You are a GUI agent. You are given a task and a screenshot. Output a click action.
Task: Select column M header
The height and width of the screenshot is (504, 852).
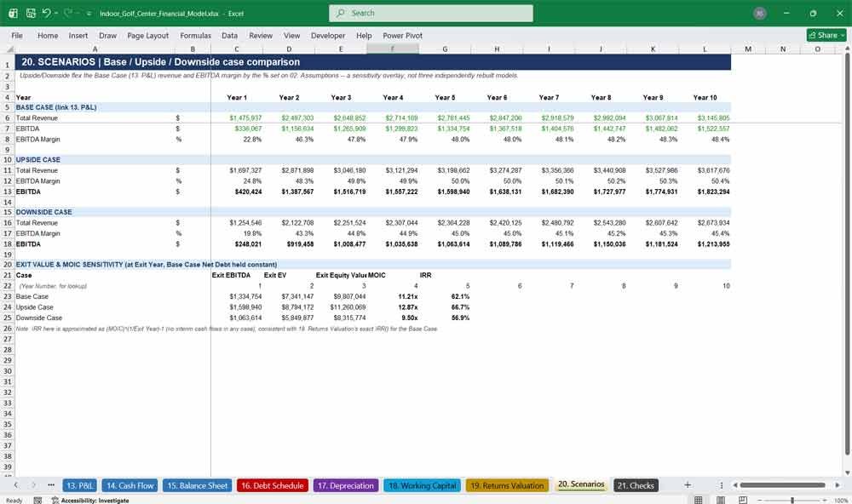pos(748,49)
